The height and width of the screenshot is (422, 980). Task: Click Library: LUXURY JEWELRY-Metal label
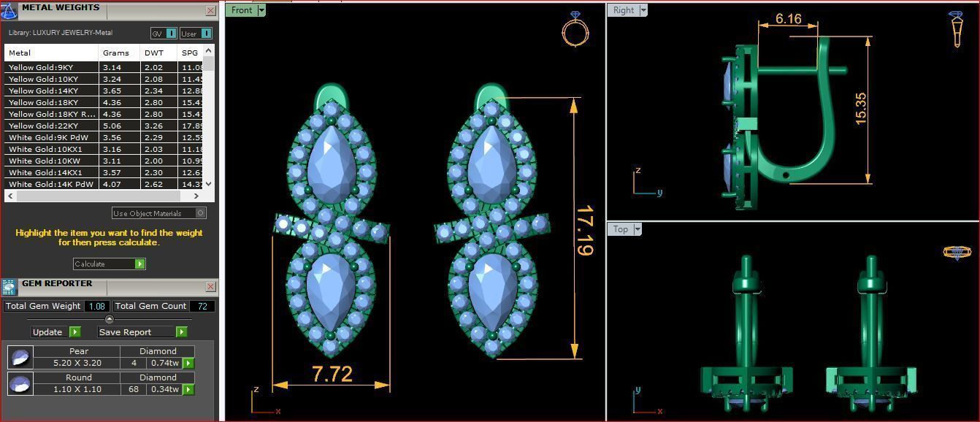pyautogui.click(x=61, y=33)
